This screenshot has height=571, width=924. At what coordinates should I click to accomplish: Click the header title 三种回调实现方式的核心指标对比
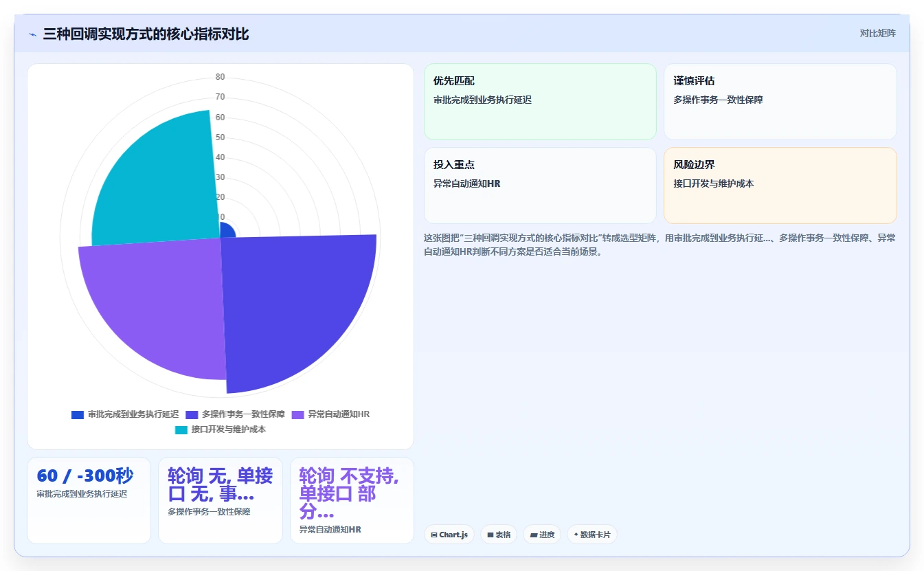coord(146,34)
